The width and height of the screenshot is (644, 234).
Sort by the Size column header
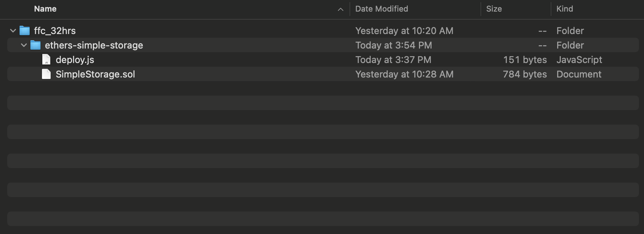coord(494,9)
